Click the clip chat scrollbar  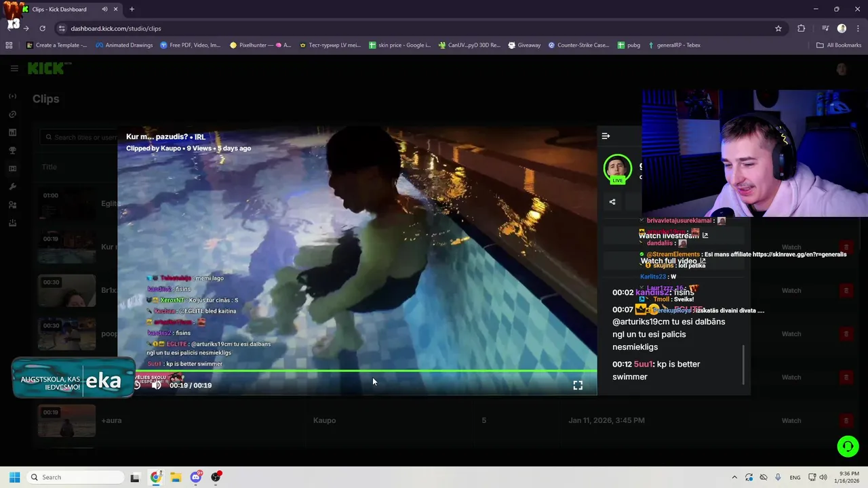point(744,365)
